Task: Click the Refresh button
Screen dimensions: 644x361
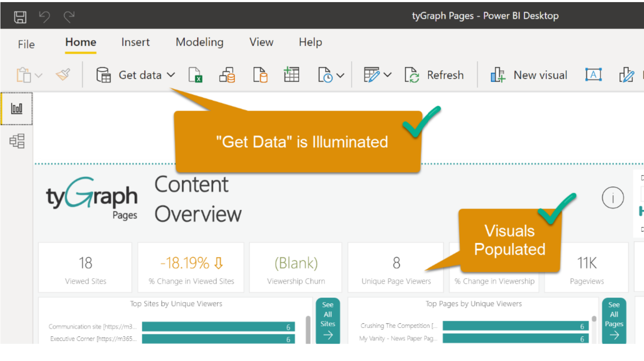Action: 434,75
